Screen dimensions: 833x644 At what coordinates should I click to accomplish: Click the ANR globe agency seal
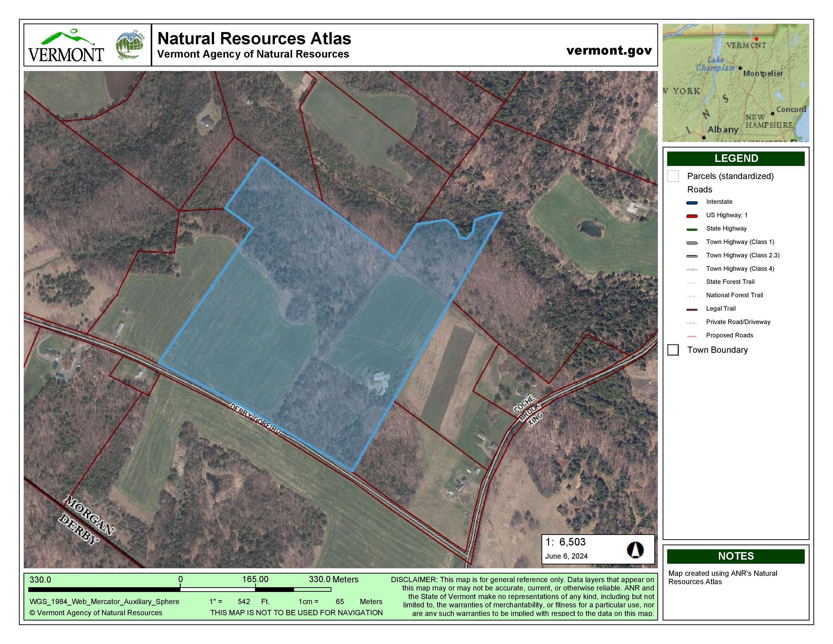tap(130, 45)
